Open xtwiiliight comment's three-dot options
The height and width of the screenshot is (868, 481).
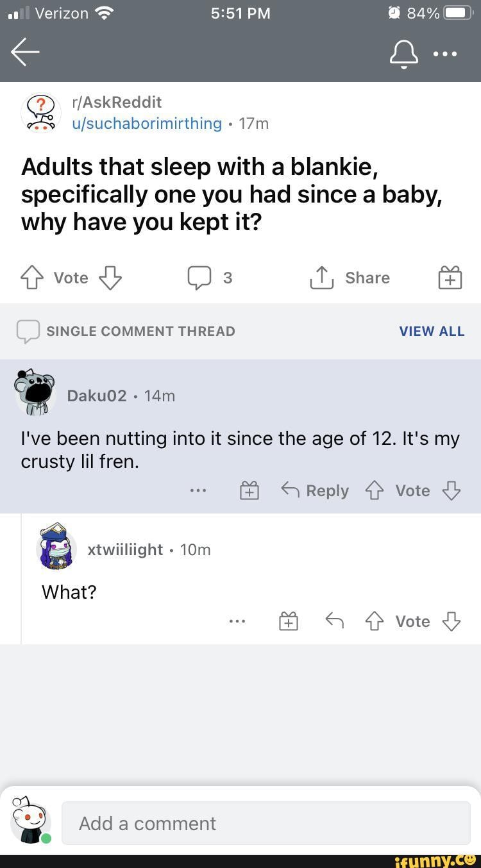(237, 621)
